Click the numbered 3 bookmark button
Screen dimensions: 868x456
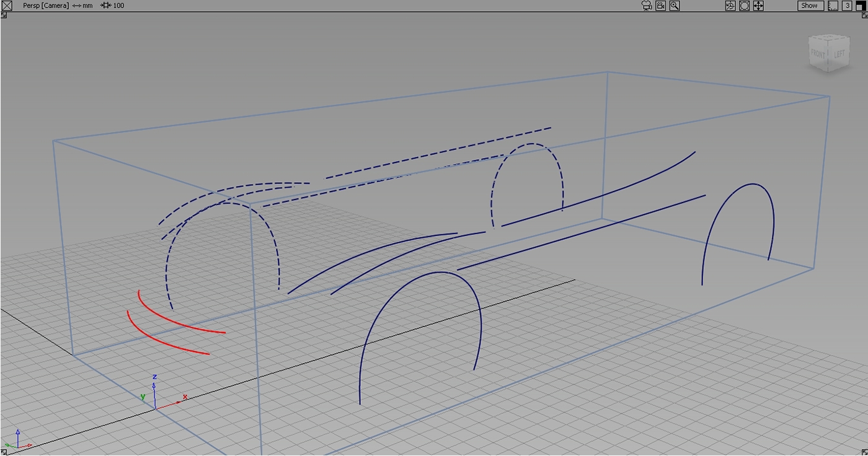(x=847, y=6)
